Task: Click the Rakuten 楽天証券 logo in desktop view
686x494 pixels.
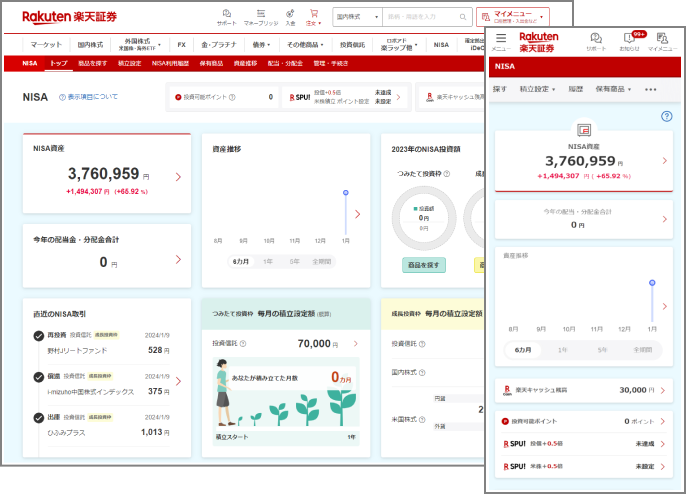Action: [70, 17]
